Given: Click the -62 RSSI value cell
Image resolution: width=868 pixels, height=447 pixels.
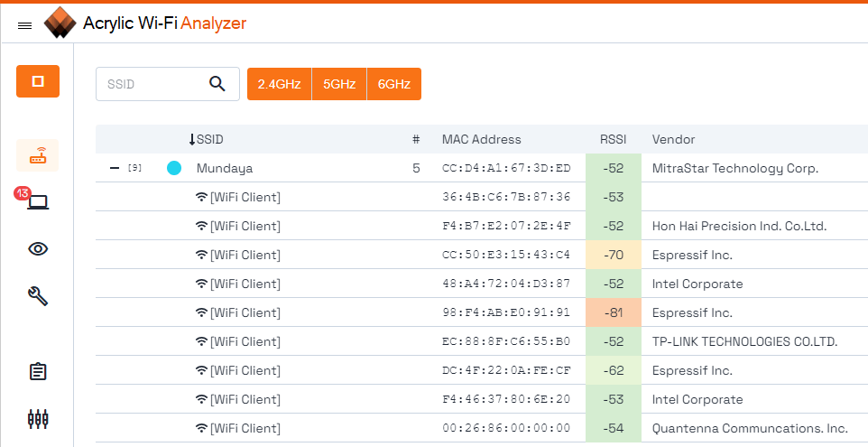Looking at the screenshot, I should point(614,370).
